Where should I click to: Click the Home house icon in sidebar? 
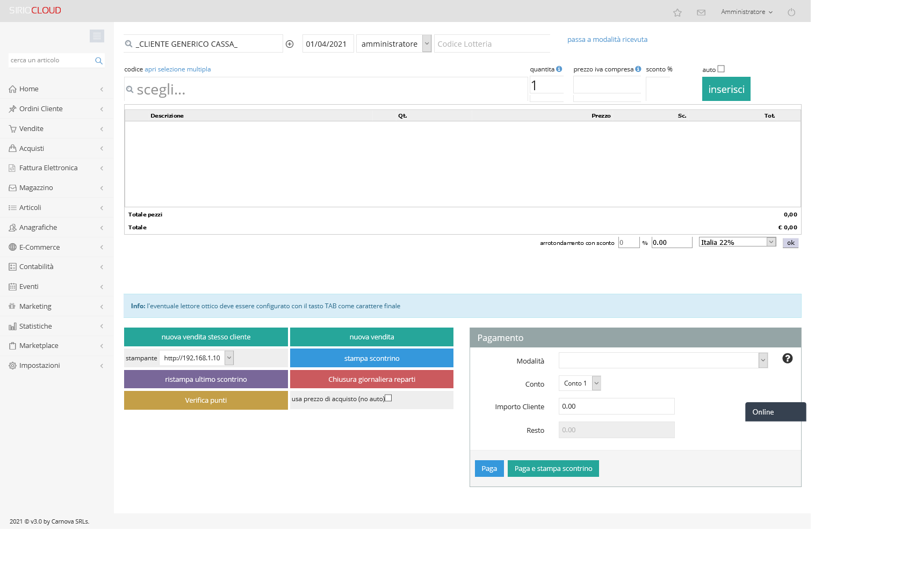click(x=12, y=89)
